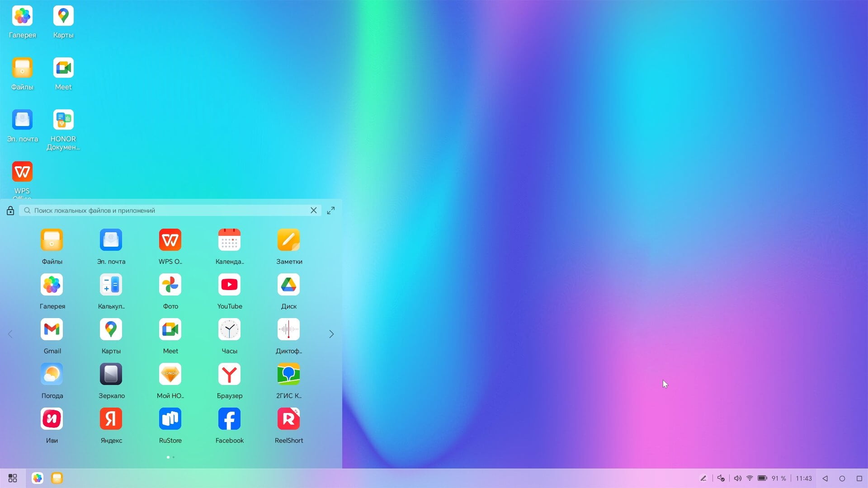Screen dimensions: 868x488
Task: Tap the back navigation triangle
Action: pyautogui.click(x=825, y=478)
